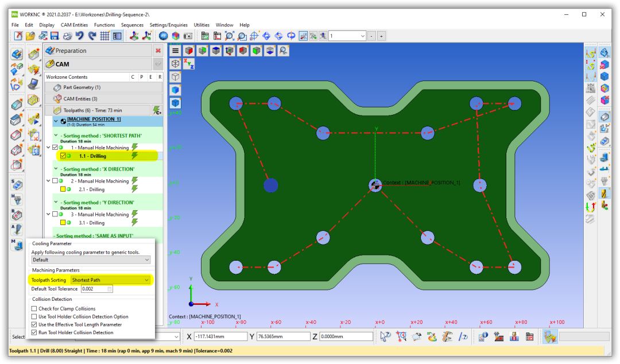Click the CAM panel button
The image size is (620, 364).
(98, 64)
